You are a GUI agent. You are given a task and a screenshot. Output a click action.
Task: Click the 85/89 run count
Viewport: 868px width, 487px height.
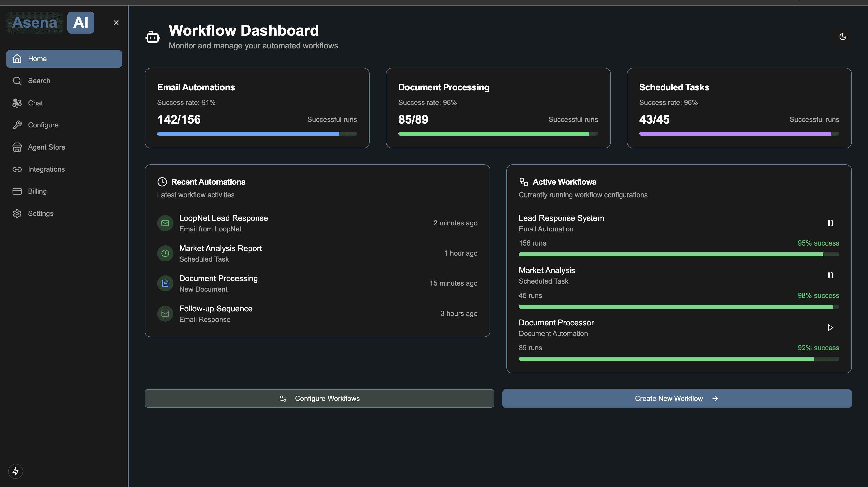coord(413,119)
